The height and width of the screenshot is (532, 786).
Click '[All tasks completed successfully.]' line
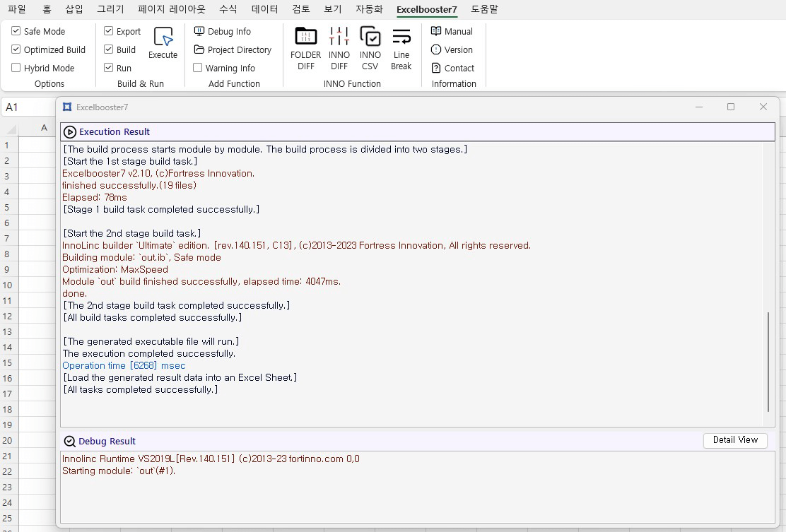tap(141, 390)
